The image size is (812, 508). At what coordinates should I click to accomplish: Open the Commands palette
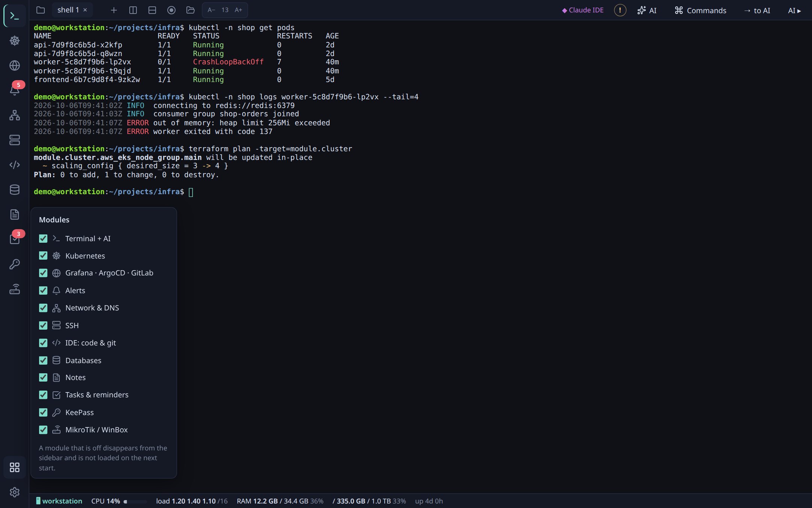pyautogui.click(x=701, y=10)
